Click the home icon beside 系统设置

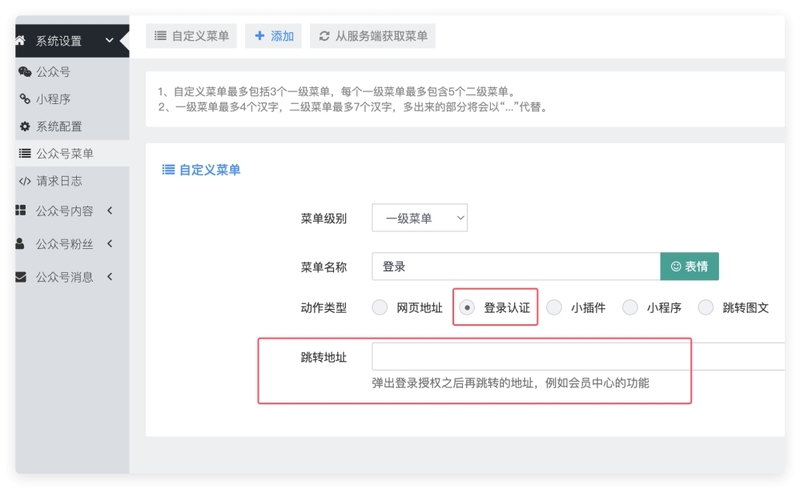coord(20,41)
